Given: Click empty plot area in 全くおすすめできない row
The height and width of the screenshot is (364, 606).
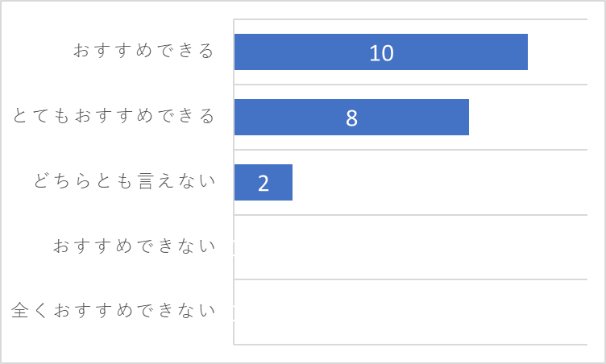Looking at the screenshot, I should click(x=410, y=312).
